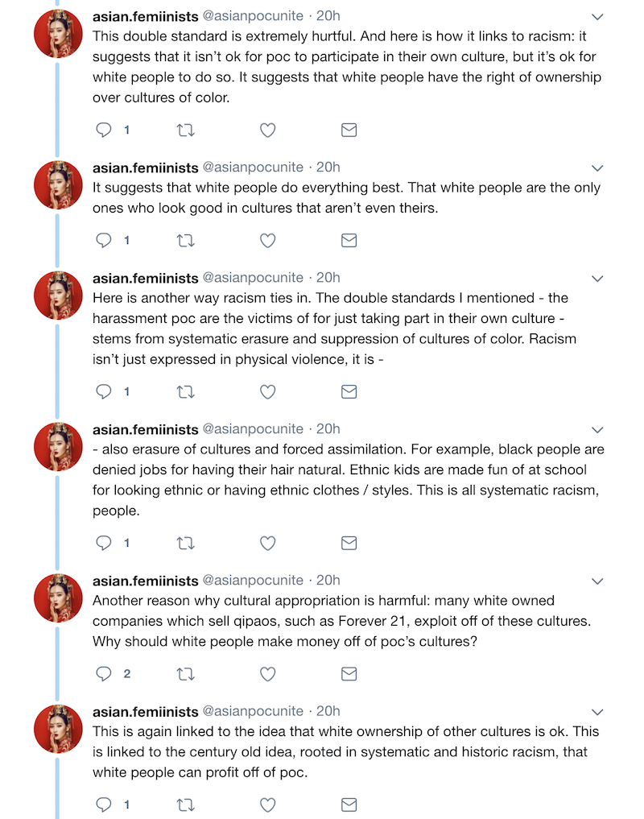Expand options chevron on 'forced assimilation' tweet
Image resolution: width=644 pixels, height=819 pixels.
pyautogui.click(x=597, y=430)
